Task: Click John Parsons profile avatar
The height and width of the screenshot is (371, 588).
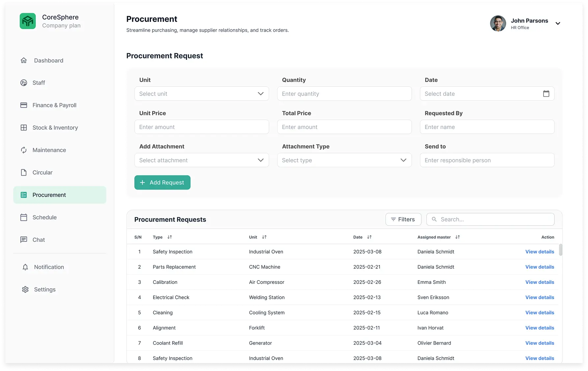Action: click(498, 23)
